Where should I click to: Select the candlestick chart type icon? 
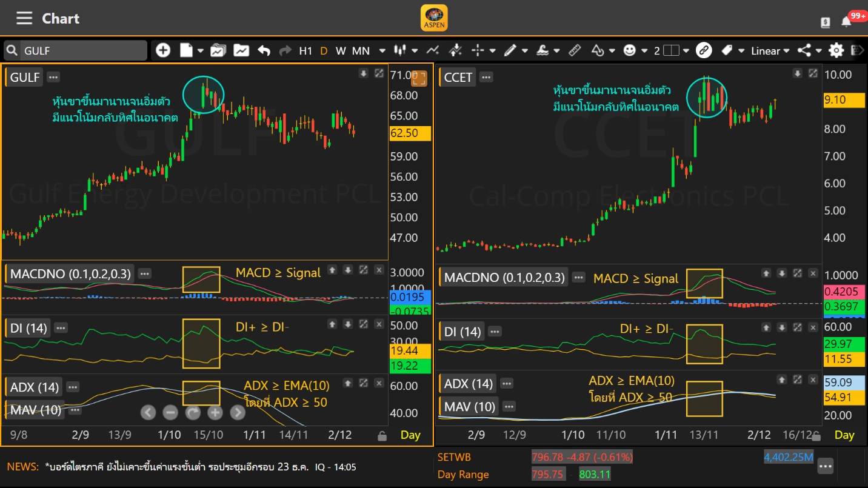pos(400,50)
